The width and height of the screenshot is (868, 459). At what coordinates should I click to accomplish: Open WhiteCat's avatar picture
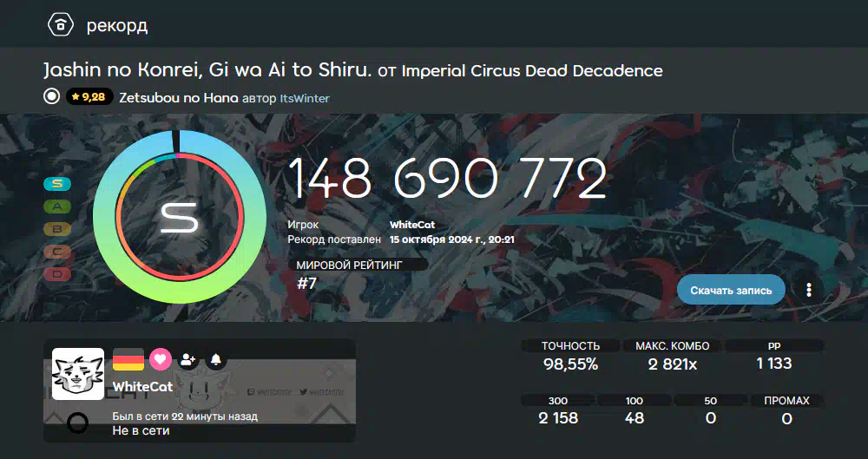[77, 374]
